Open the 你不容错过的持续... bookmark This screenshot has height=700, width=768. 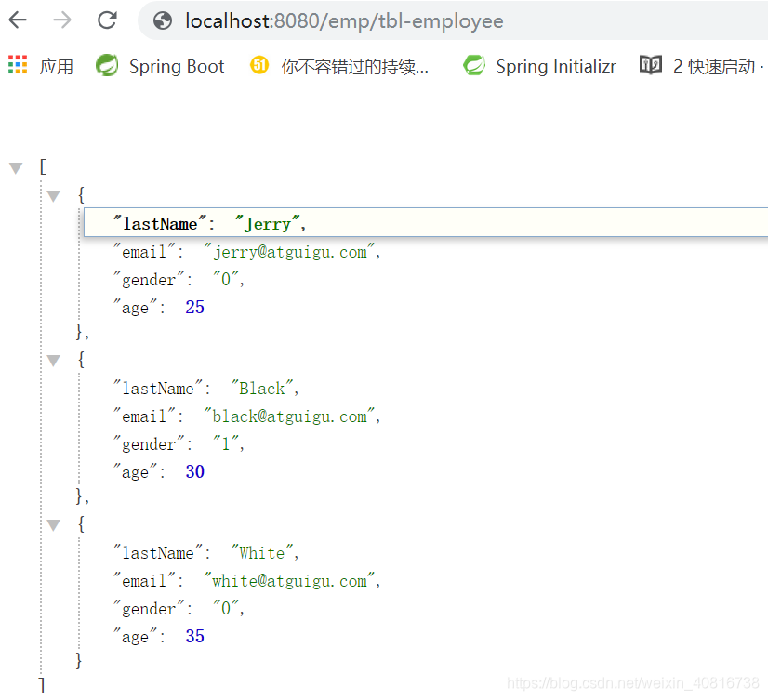pos(354,67)
